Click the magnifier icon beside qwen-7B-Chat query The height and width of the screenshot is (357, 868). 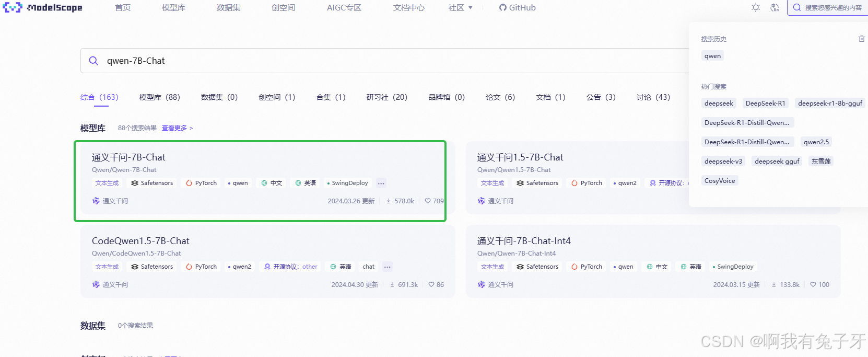pos(93,61)
